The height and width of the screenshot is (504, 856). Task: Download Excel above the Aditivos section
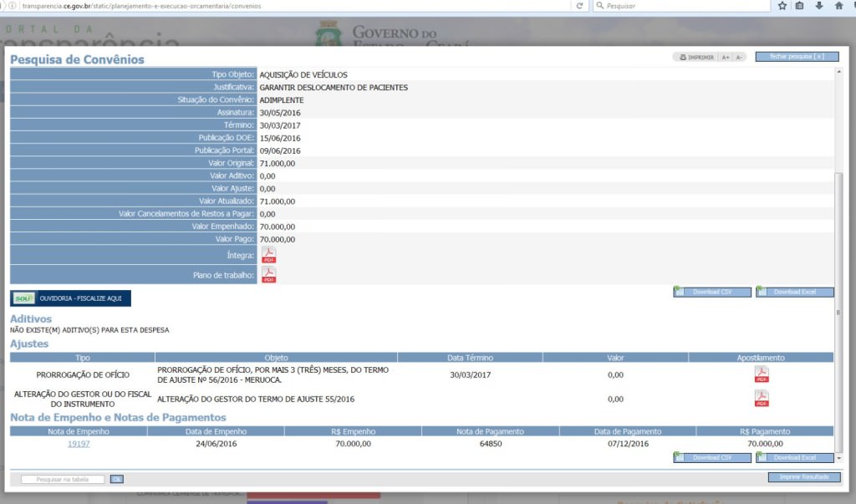click(794, 292)
